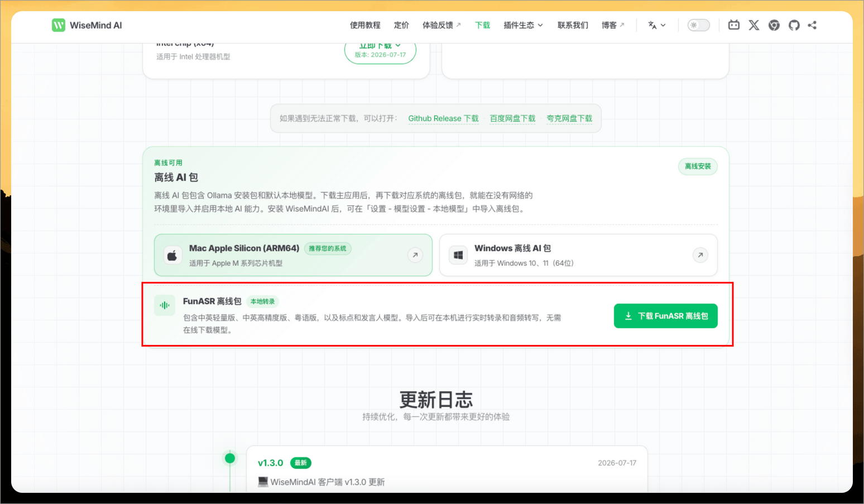Click the 更新日志 heading
The image size is (864, 504).
[436, 400]
